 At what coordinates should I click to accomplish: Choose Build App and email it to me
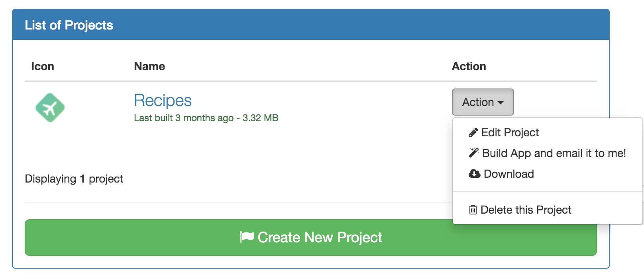tap(554, 153)
